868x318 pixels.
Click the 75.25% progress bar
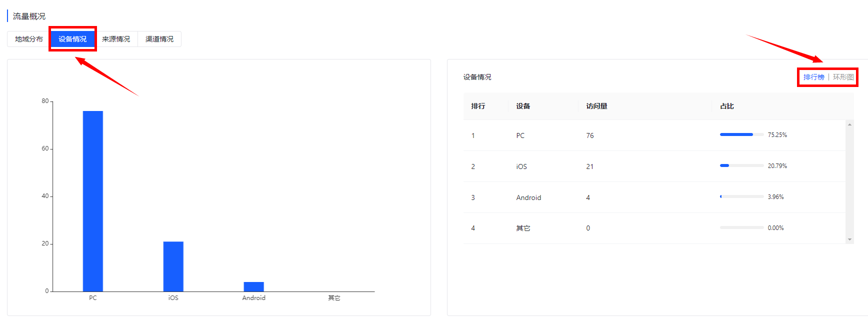(741, 134)
